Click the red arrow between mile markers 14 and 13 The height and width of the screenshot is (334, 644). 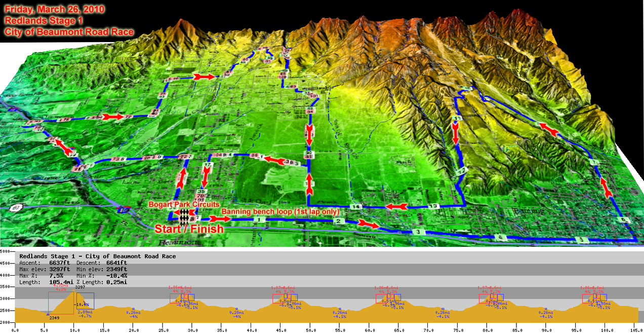coord(396,206)
